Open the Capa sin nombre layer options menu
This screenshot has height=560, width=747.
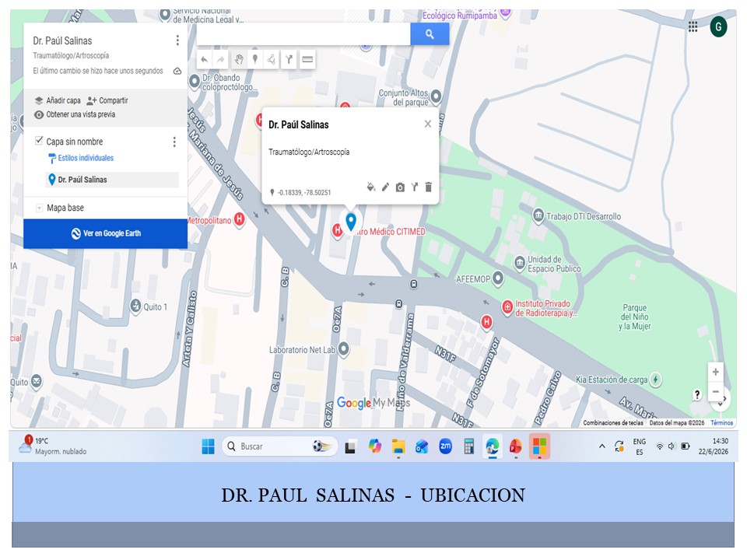174,142
